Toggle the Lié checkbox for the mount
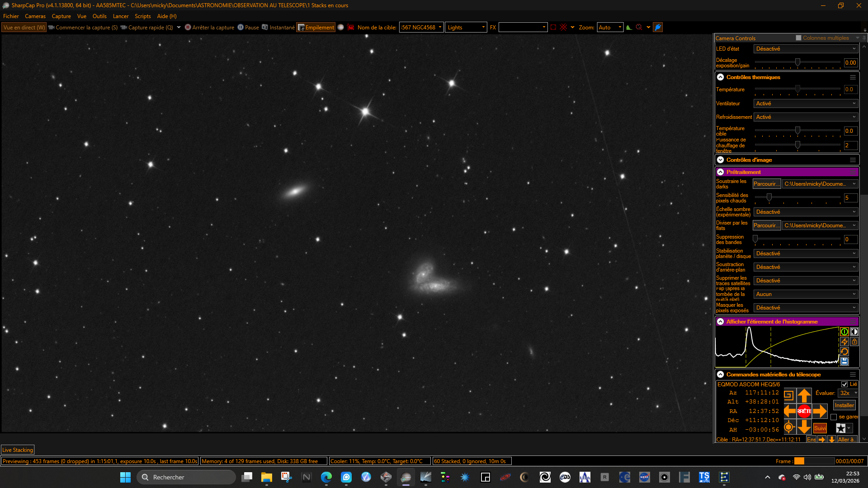 pos(844,384)
